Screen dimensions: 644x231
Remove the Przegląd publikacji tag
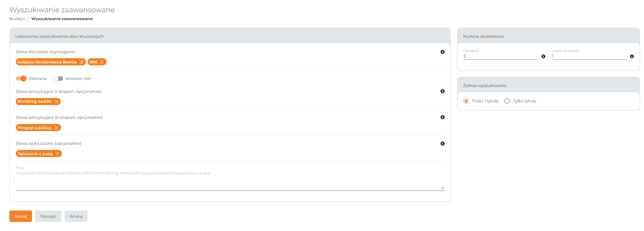[x=56, y=128]
